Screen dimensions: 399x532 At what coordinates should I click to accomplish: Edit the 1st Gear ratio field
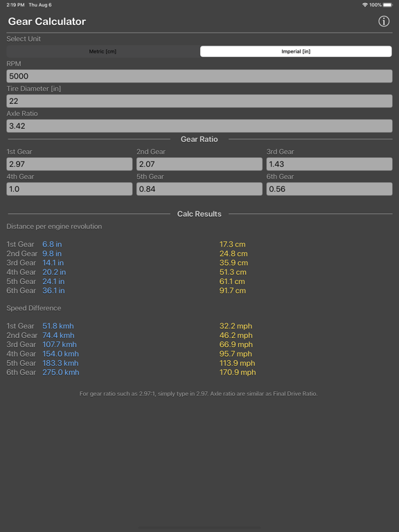(69, 164)
